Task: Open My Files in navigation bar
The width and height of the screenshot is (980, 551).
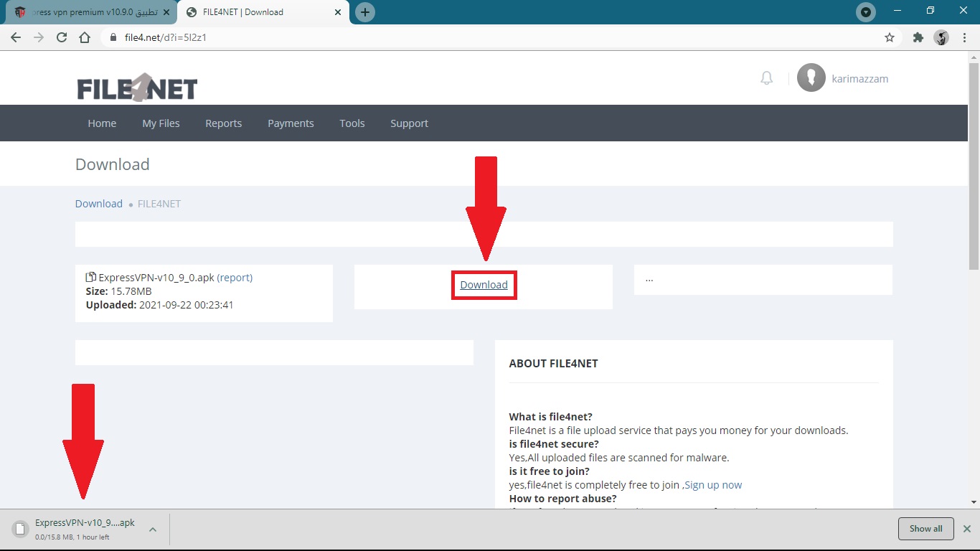Action: point(161,123)
